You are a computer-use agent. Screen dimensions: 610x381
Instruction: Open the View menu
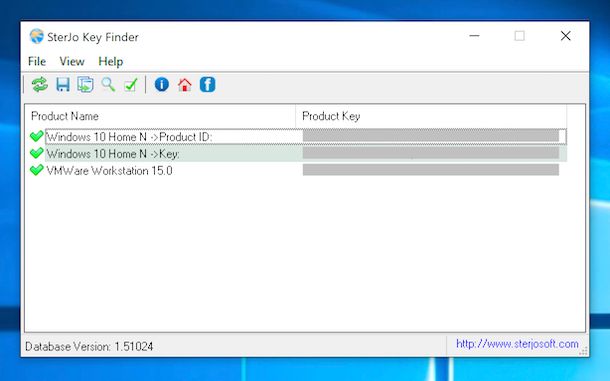(x=72, y=61)
